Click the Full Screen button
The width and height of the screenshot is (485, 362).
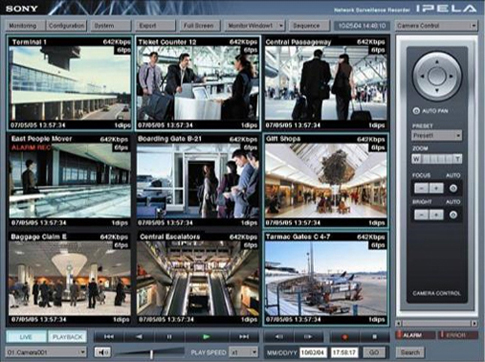[x=199, y=25]
